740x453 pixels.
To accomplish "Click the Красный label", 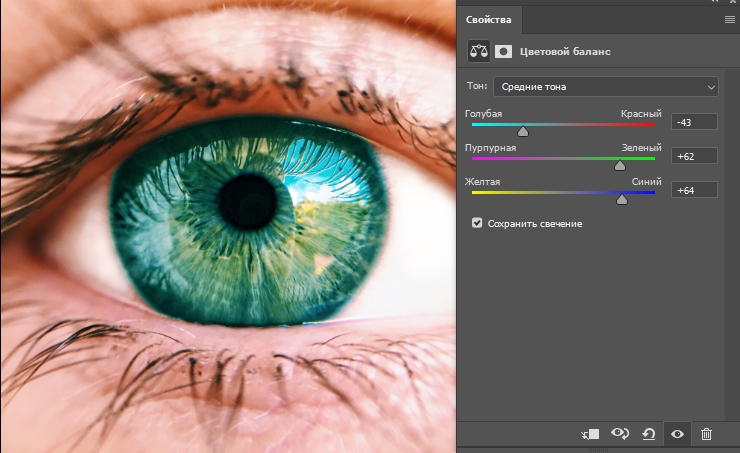I will tap(641, 114).
